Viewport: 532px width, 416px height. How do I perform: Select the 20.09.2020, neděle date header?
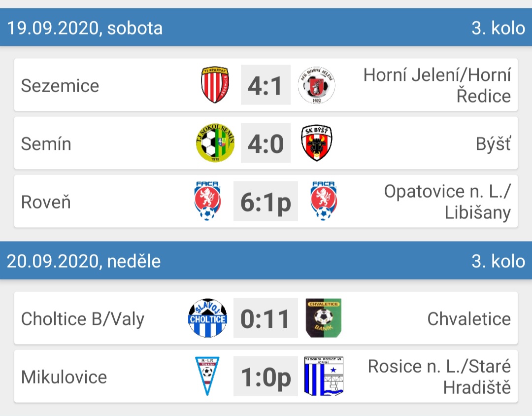[84, 261]
